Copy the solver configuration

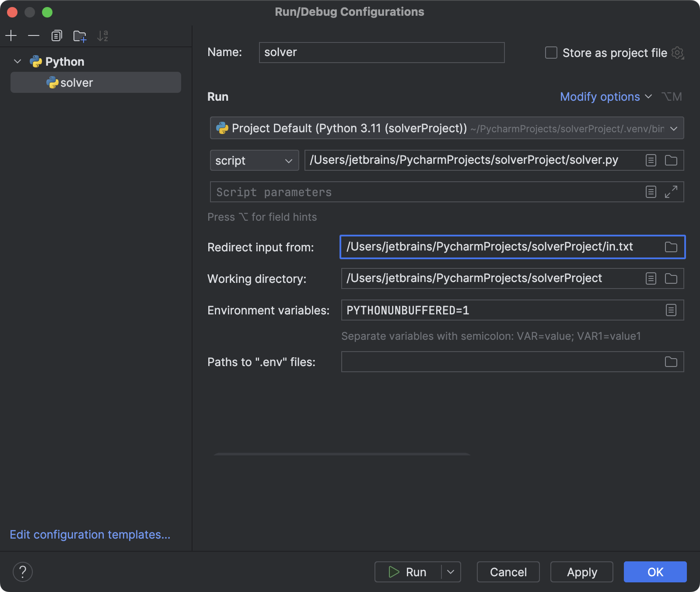pos(56,35)
